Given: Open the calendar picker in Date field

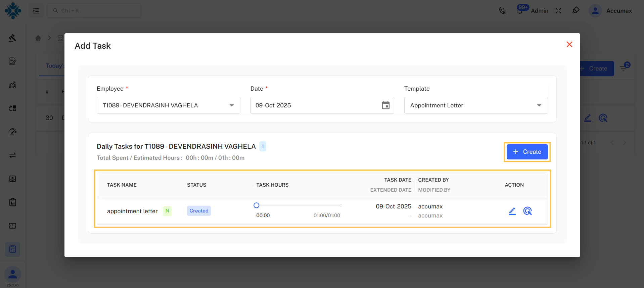Looking at the screenshot, I should pos(385,105).
